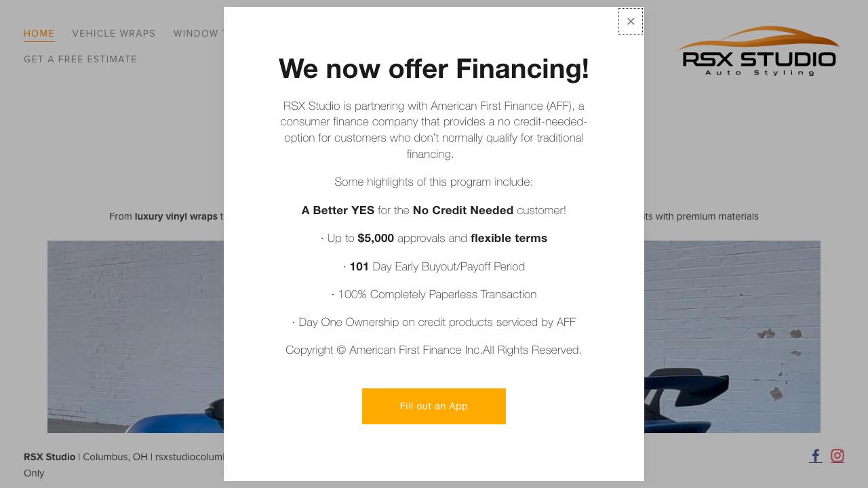
Task: Open the Home menu item
Action: pyautogui.click(x=39, y=33)
